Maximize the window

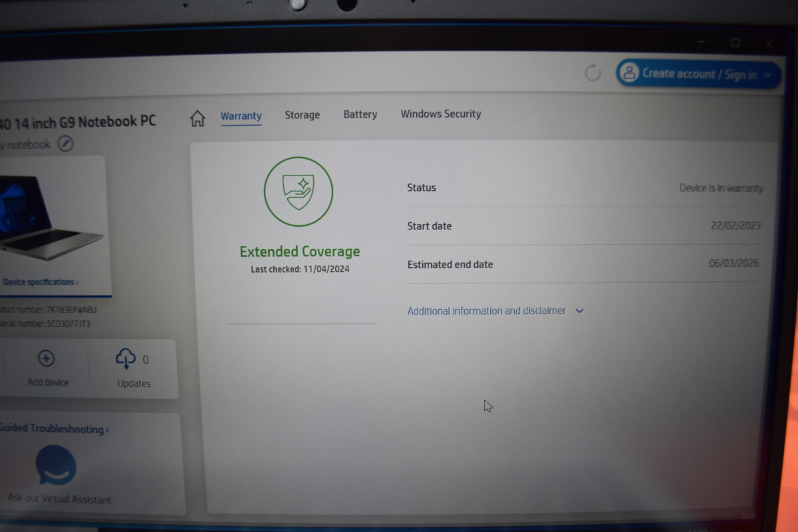(x=735, y=43)
